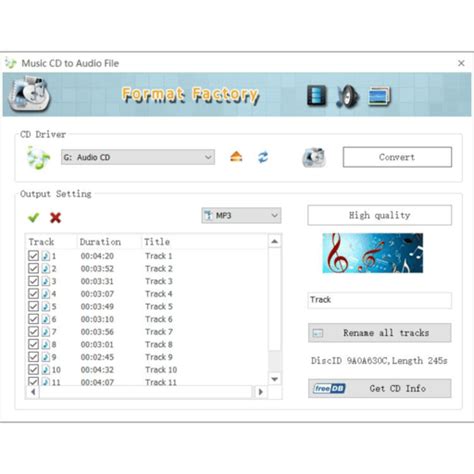Click the album art music thumbnail

tap(373, 253)
